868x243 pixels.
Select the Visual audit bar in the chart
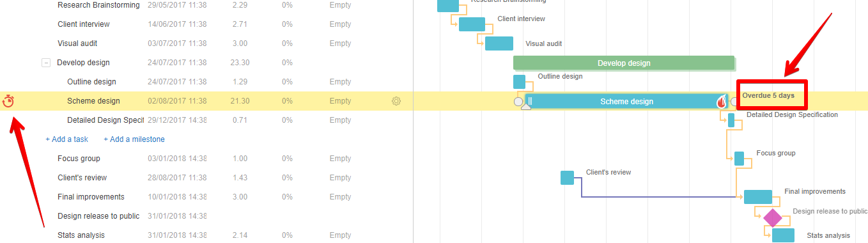(499, 43)
